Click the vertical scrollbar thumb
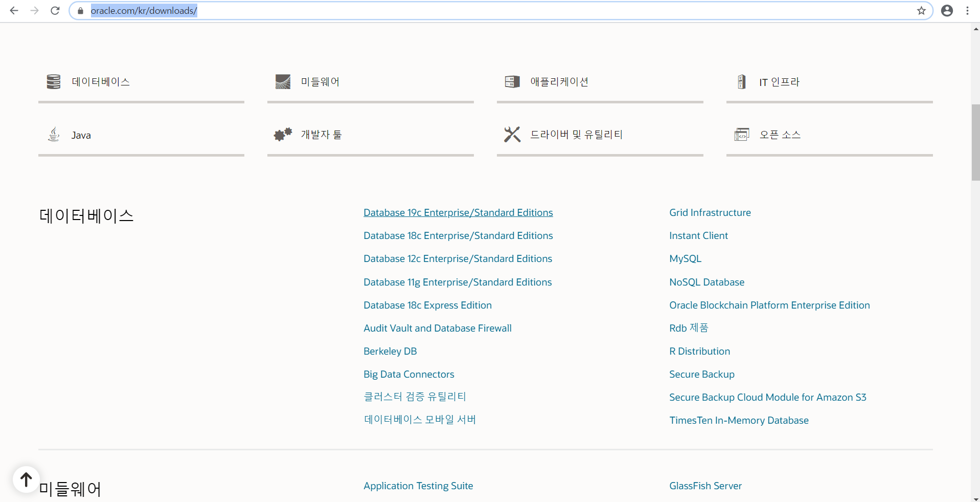The image size is (980, 502). [975, 142]
